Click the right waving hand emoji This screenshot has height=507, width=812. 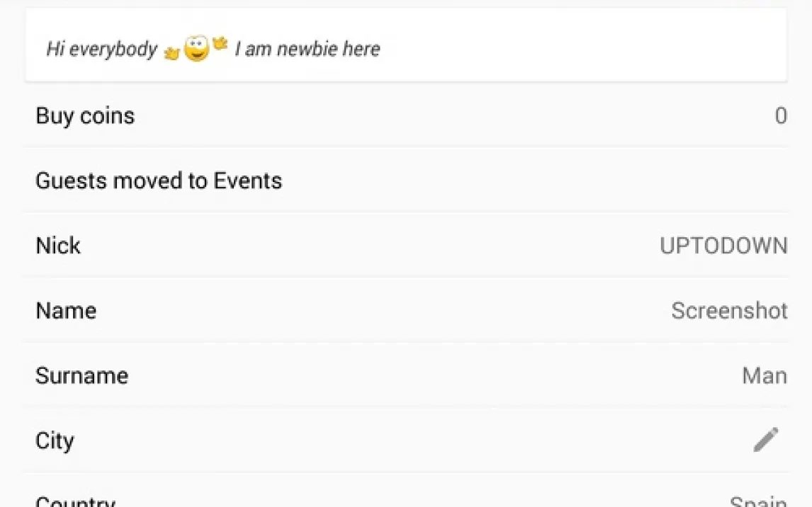point(220,44)
